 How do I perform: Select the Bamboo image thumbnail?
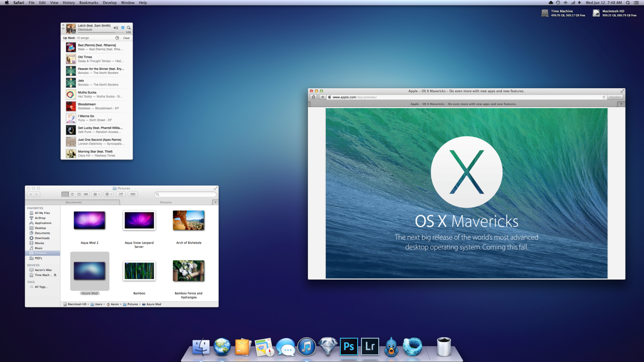point(139,271)
